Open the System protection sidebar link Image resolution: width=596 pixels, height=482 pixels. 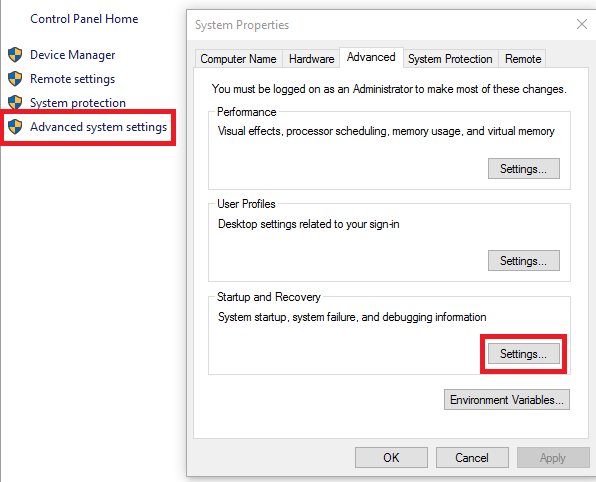point(78,103)
